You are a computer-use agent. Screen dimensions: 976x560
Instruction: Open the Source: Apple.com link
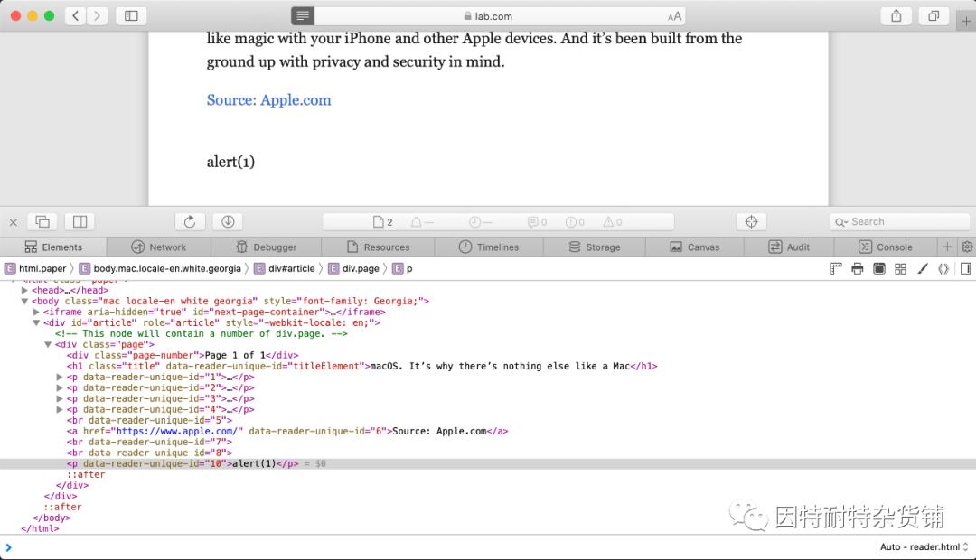(268, 100)
